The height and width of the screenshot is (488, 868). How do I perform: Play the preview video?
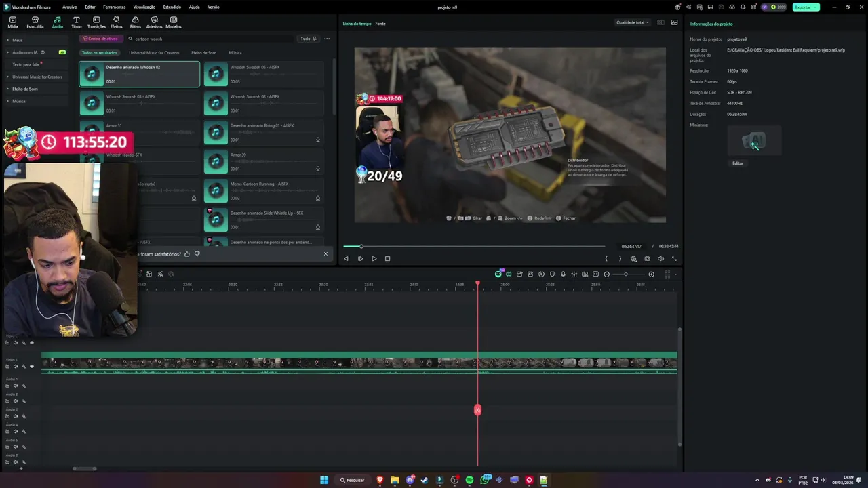click(x=374, y=258)
